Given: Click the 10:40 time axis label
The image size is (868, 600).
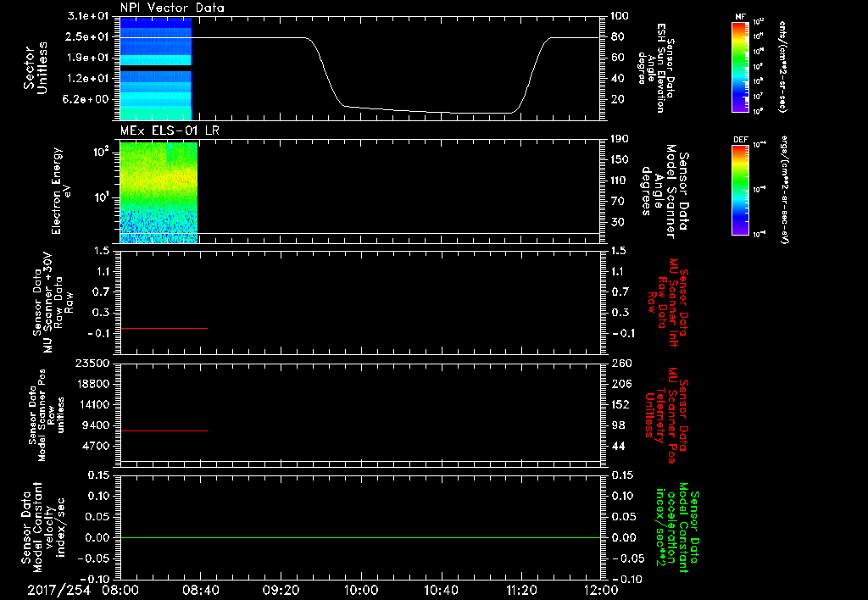Looking at the screenshot, I should 440,590.
